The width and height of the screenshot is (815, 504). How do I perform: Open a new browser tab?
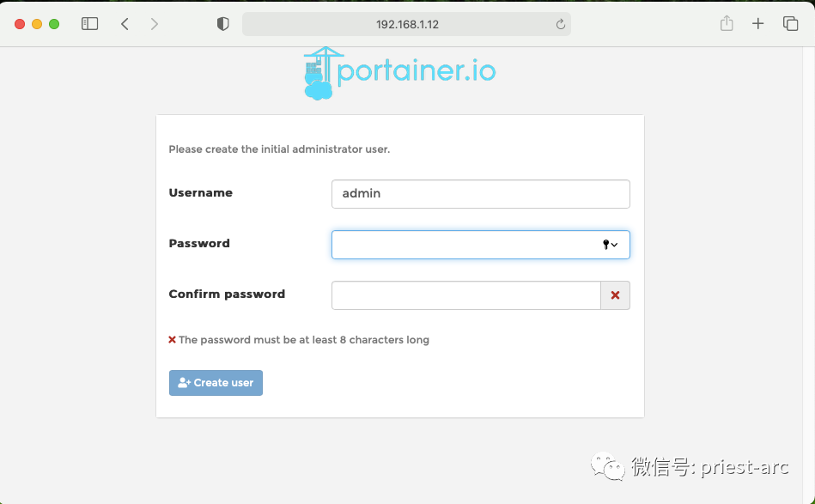(757, 24)
